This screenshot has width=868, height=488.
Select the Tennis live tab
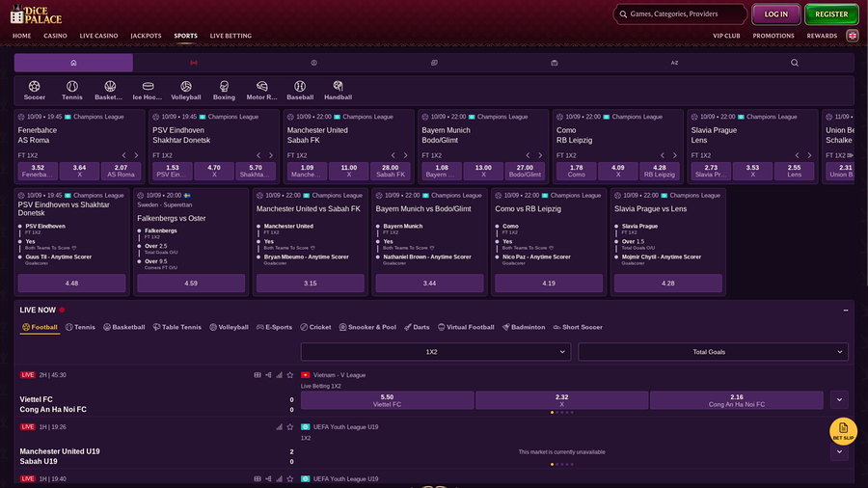(80, 328)
